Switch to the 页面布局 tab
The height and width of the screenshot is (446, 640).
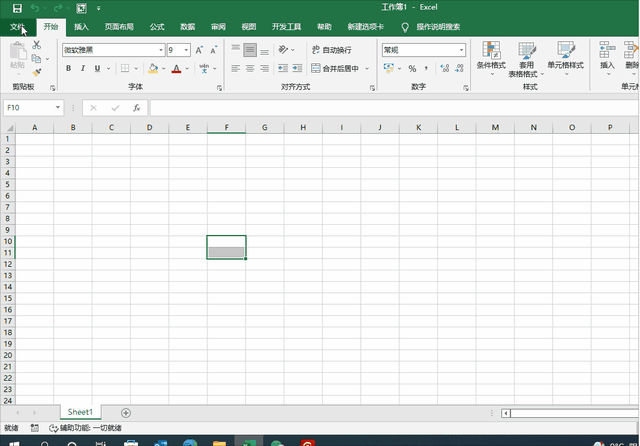(119, 27)
